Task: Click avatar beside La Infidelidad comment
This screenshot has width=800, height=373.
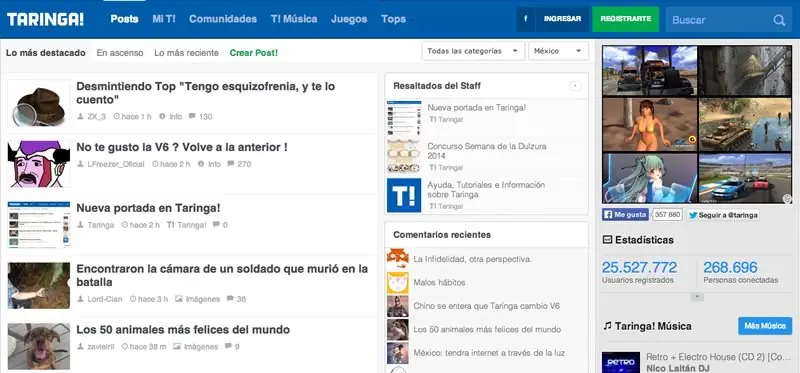Action: coord(397,258)
